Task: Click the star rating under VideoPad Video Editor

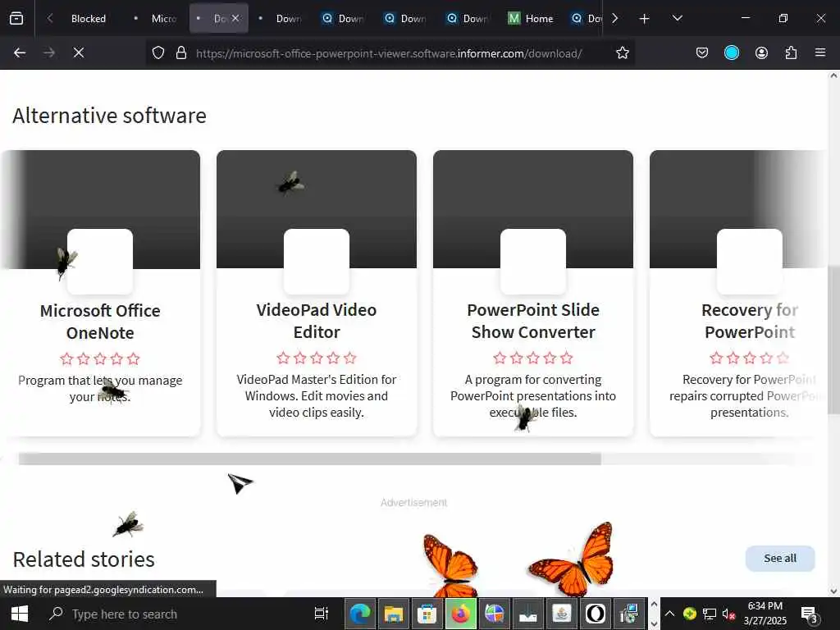Action: click(x=317, y=358)
